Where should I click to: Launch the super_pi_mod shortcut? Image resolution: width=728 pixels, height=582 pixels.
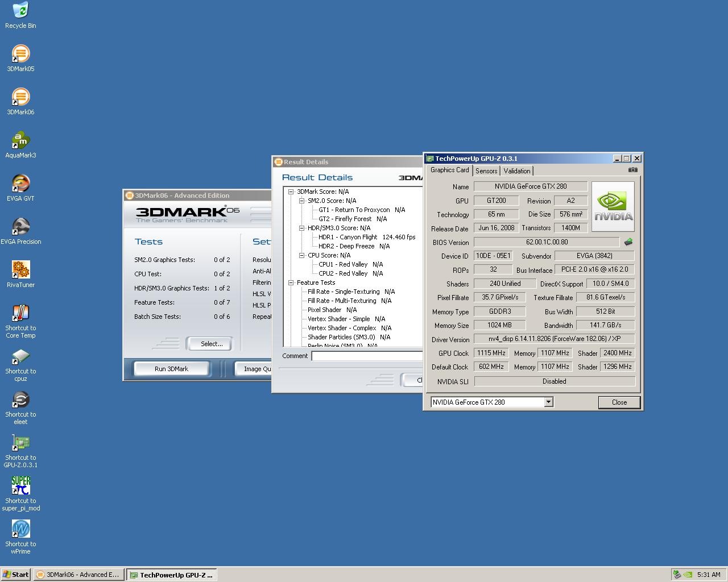tap(20, 485)
